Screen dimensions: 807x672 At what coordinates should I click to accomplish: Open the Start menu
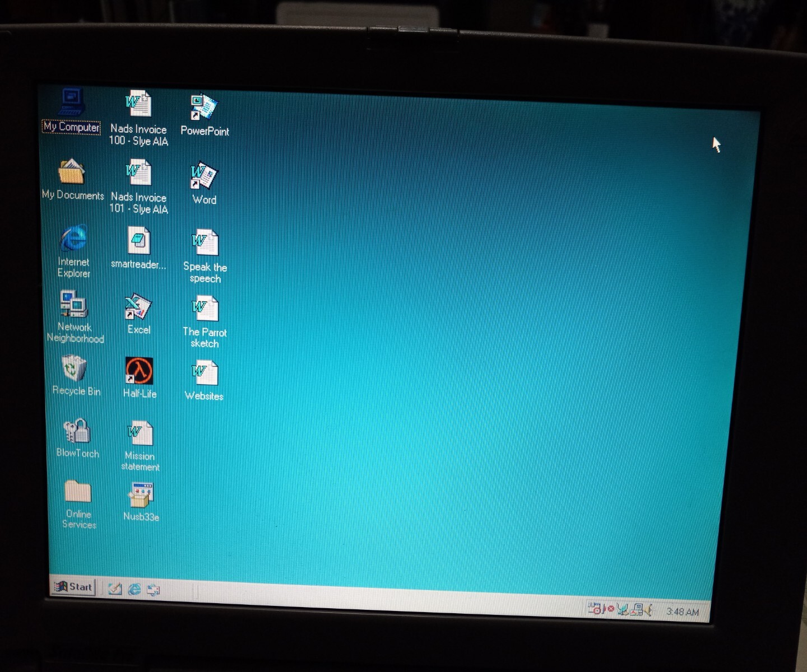click(x=73, y=587)
